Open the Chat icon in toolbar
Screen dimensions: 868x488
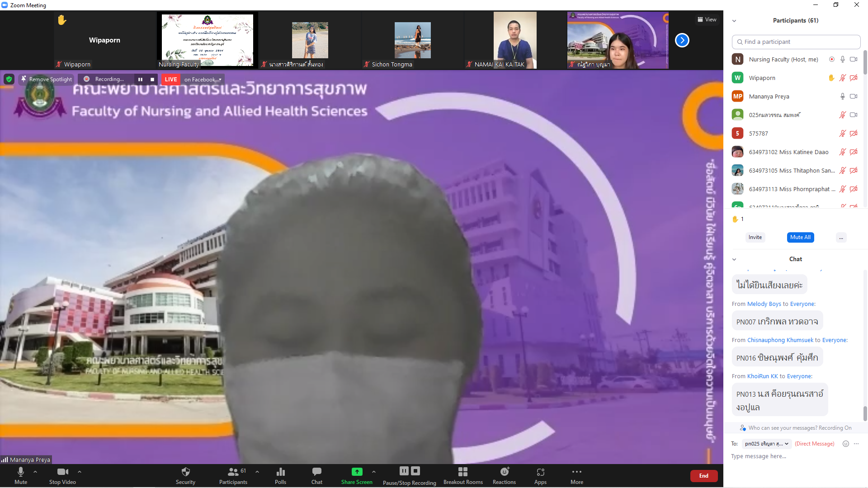coord(316,472)
